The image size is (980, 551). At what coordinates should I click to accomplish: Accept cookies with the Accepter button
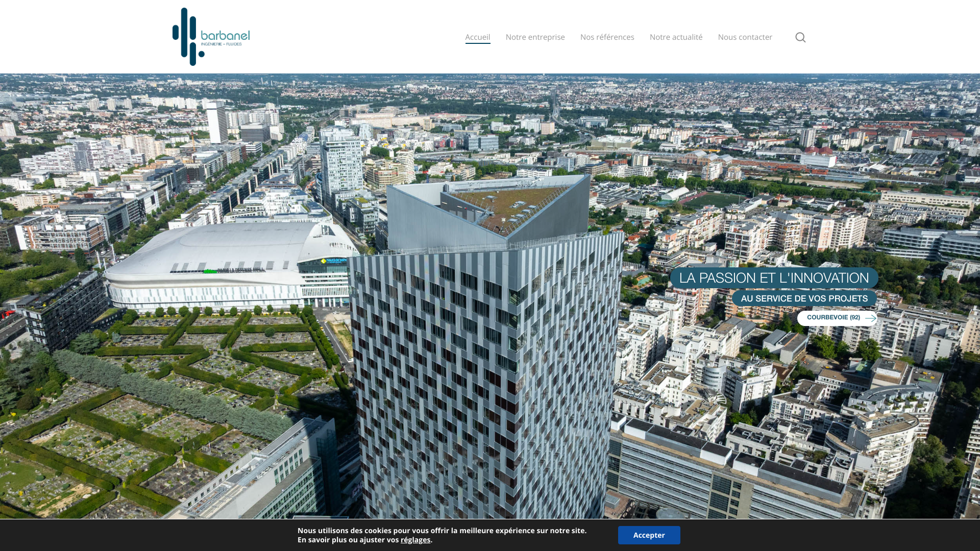[649, 535]
